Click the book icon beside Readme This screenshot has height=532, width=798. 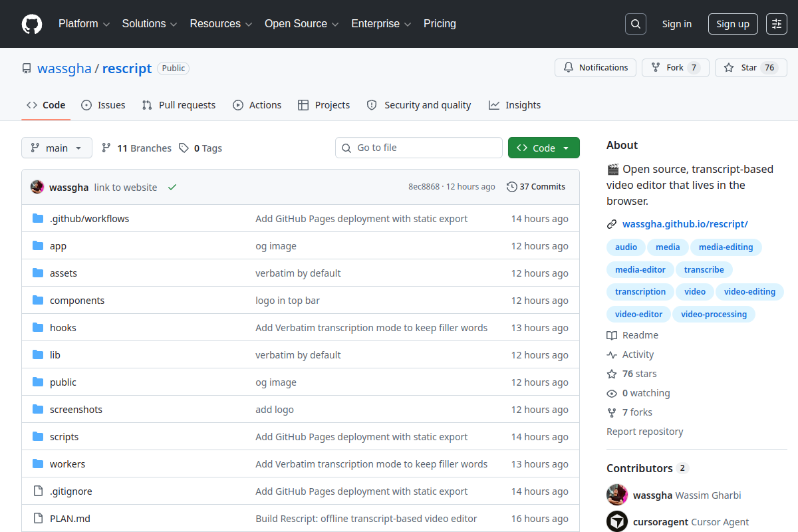click(612, 335)
